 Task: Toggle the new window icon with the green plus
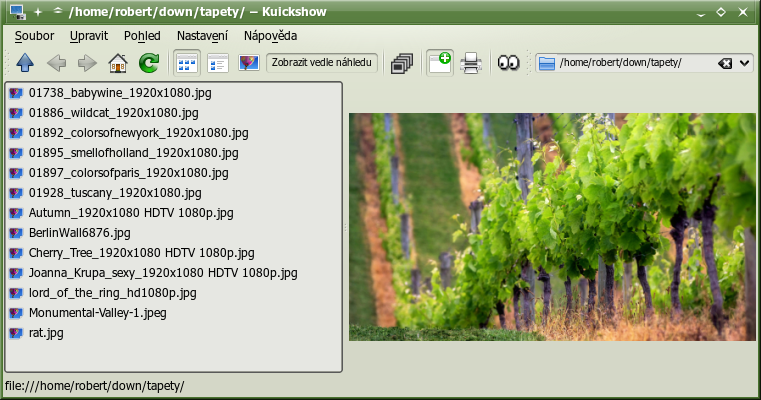point(440,63)
